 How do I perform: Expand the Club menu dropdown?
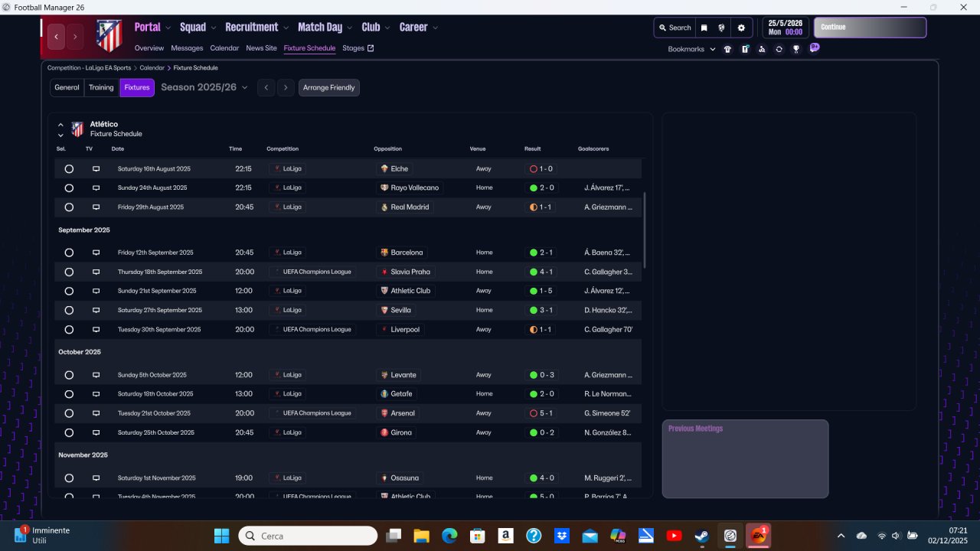click(x=388, y=28)
